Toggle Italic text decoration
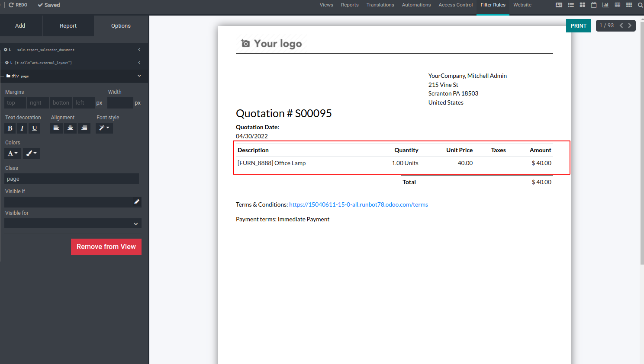The height and width of the screenshot is (364, 644). coord(22,128)
